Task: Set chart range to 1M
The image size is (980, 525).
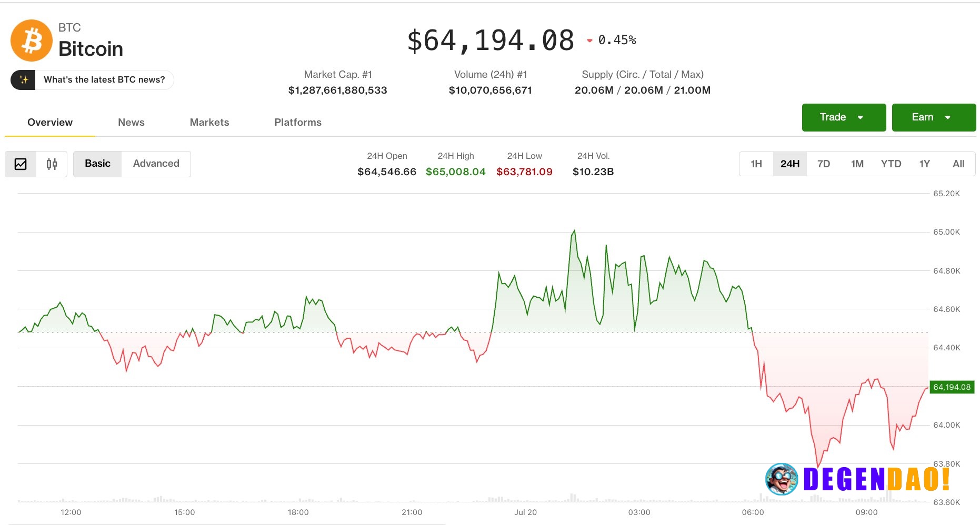Action: click(857, 164)
